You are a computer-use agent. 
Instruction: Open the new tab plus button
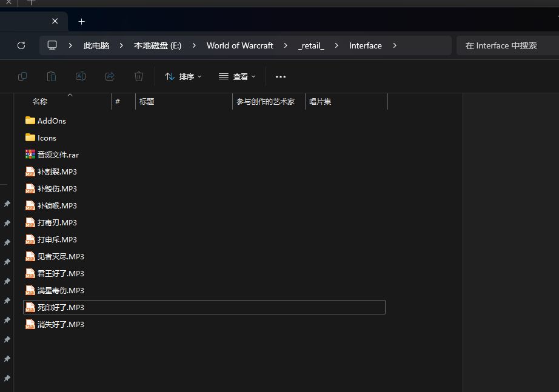(x=81, y=21)
